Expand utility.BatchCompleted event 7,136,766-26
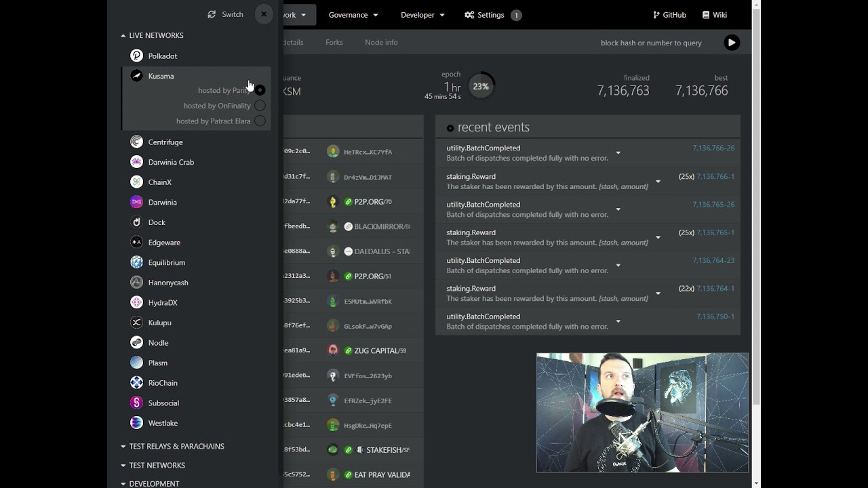 click(618, 153)
